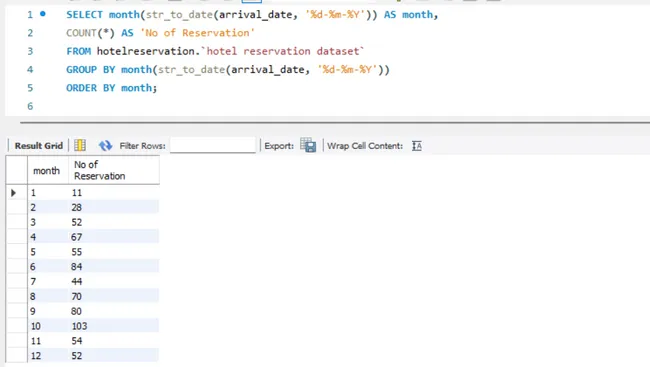Screen dimensions: 650x367
Task: Click the refresh result arrows icon
Action: tap(105, 146)
